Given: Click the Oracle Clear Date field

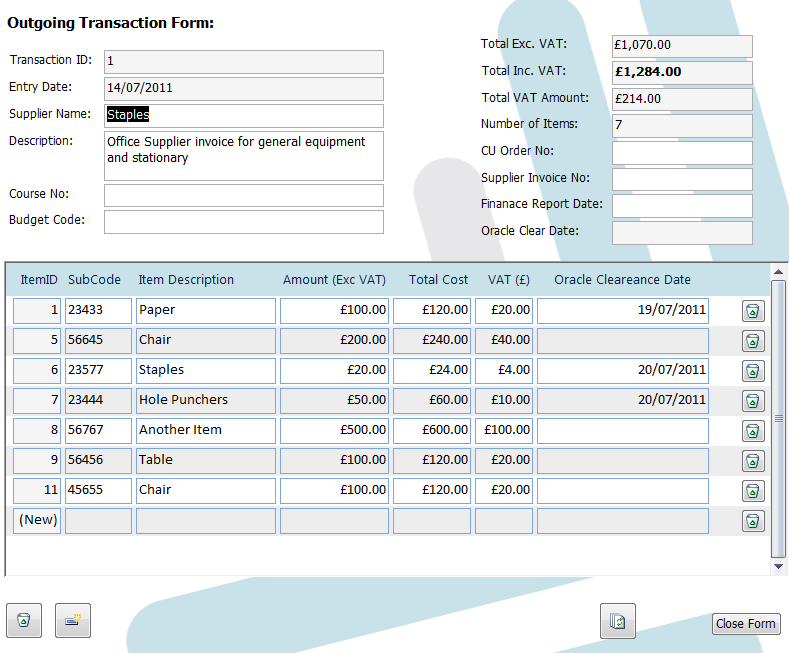Looking at the screenshot, I should [x=682, y=233].
